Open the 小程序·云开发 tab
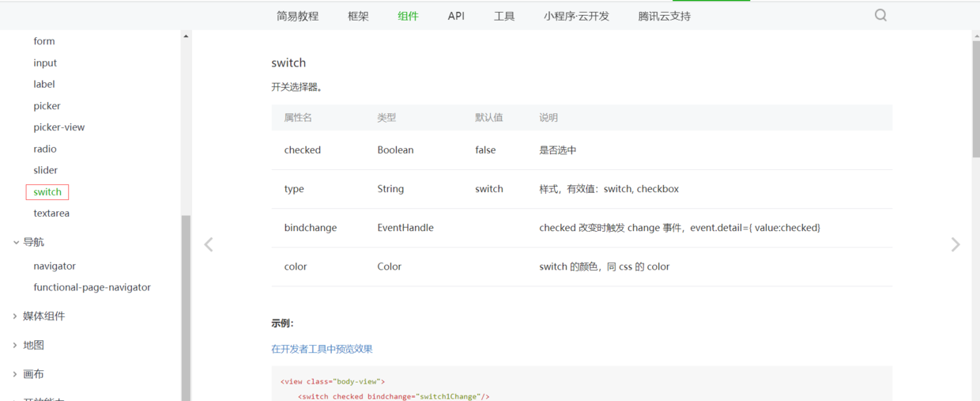Image resolution: width=980 pixels, height=401 pixels. [577, 16]
